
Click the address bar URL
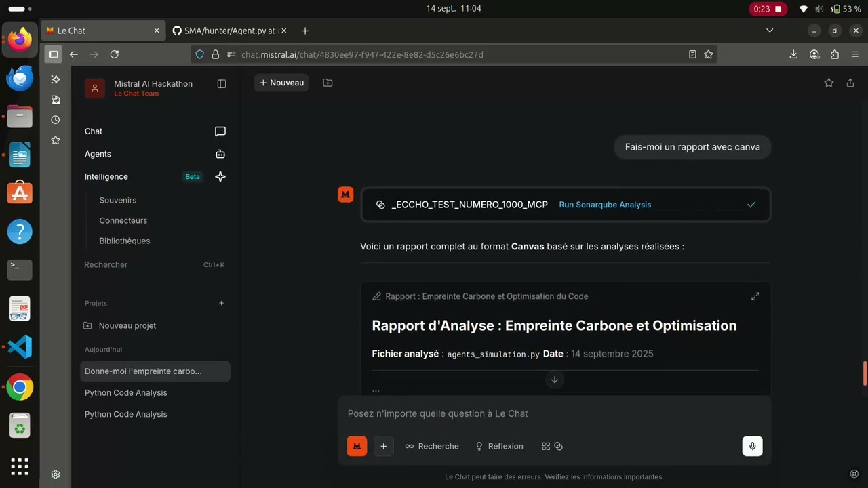[x=362, y=54]
